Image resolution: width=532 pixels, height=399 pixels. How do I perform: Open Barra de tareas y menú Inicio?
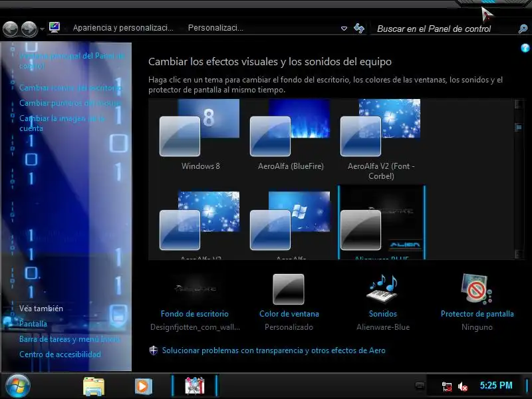(70, 339)
